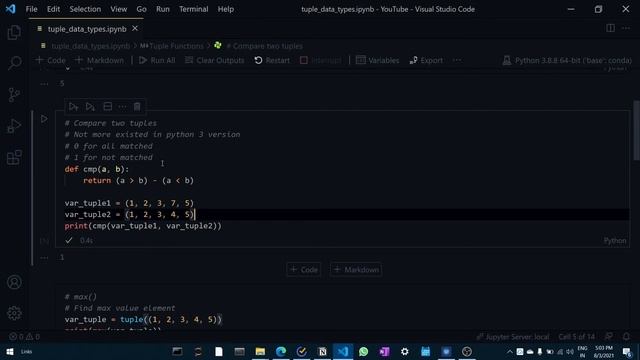The image size is (640, 360).
Task: Click Execute cell and below icon
Action: (x=90, y=107)
